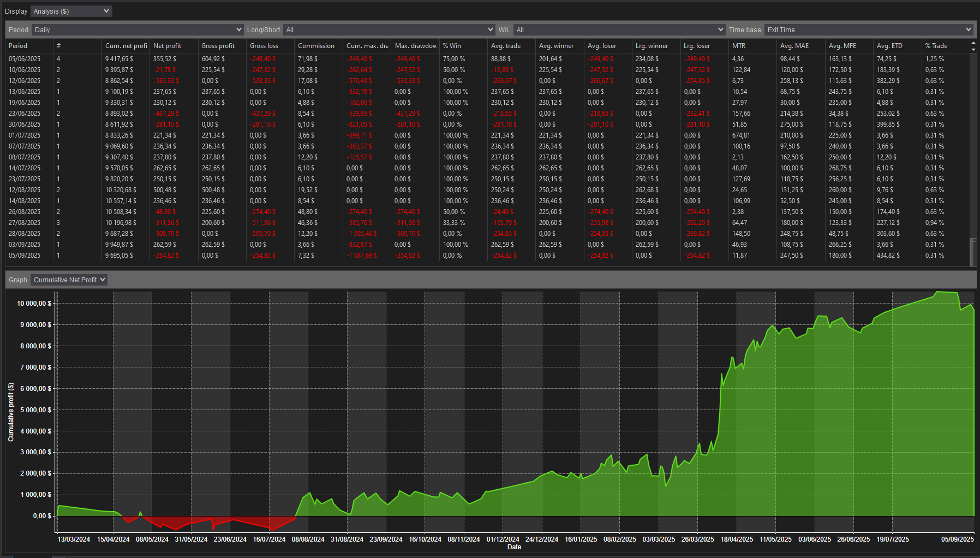Sort by the Gross loss column header

[270, 46]
